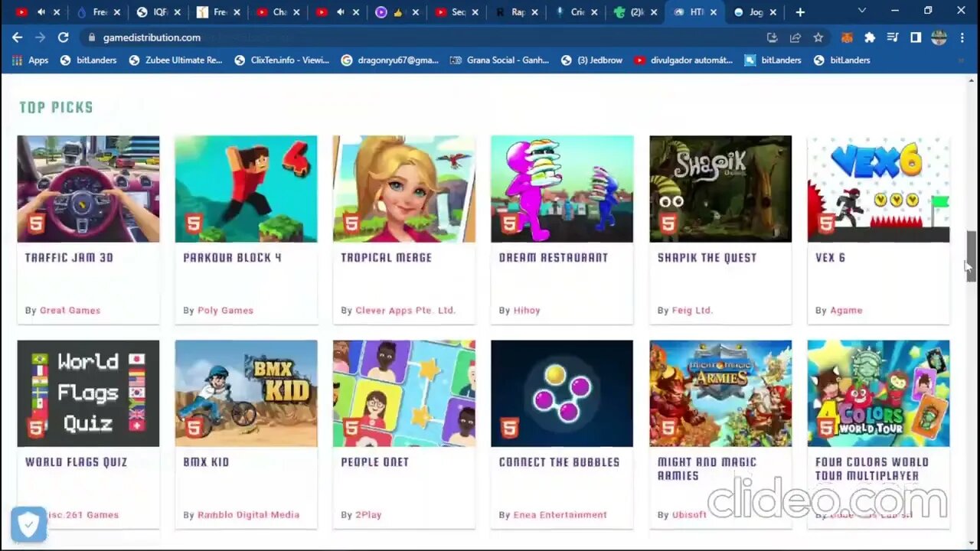The width and height of the screenshot is (980, 551).
Task: Close the active HTI tab
Action: tap(713, 12)
